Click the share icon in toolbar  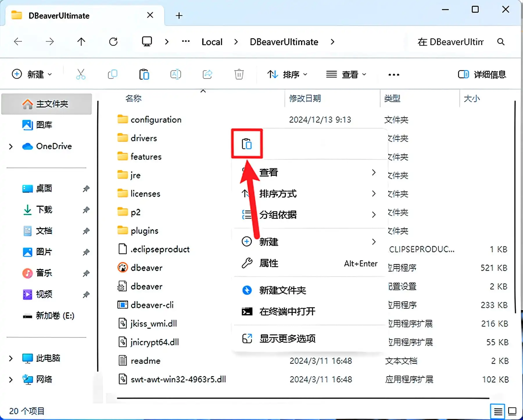[207, 74]
